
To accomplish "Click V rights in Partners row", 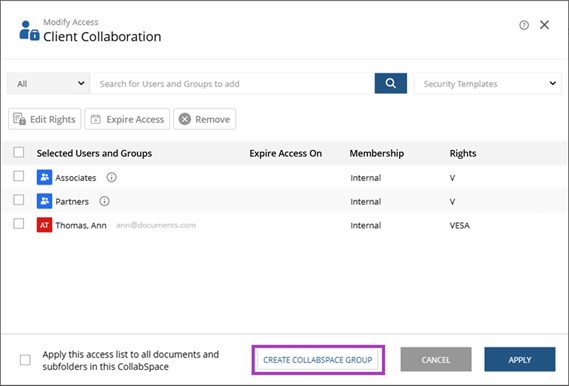I will coord(452,202).
